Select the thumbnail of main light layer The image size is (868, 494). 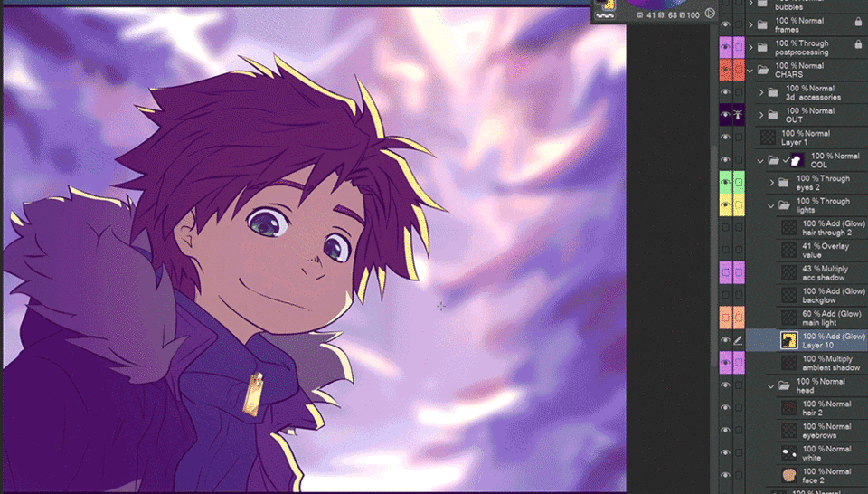point(789,318)
